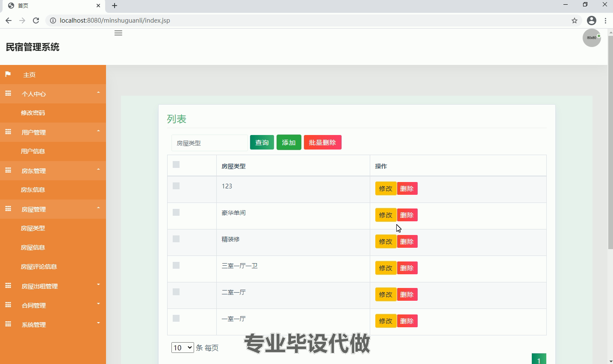This screenshot has width=613, height=364.
Task: Click the page vertical scrollbar
Action: (x=610, y=142)
